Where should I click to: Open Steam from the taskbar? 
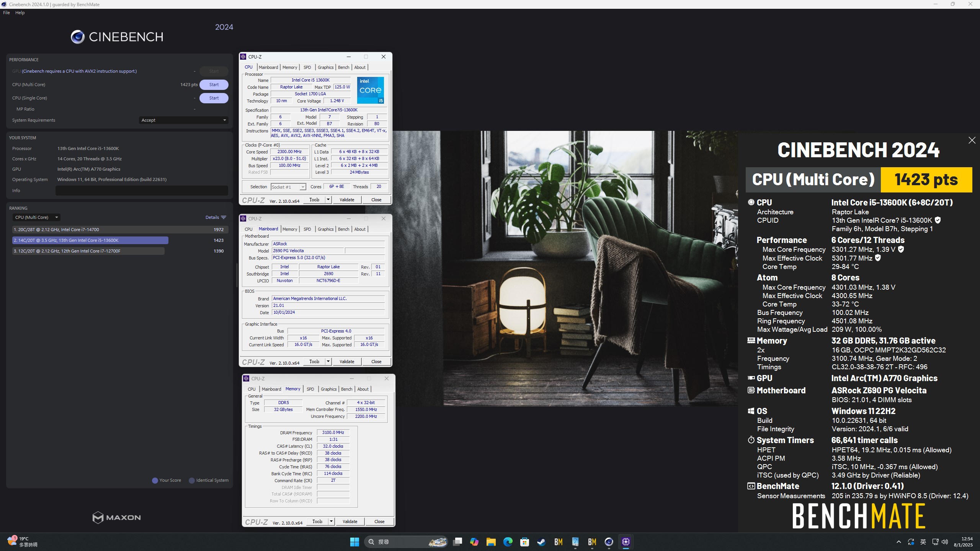tap(542, 542)
